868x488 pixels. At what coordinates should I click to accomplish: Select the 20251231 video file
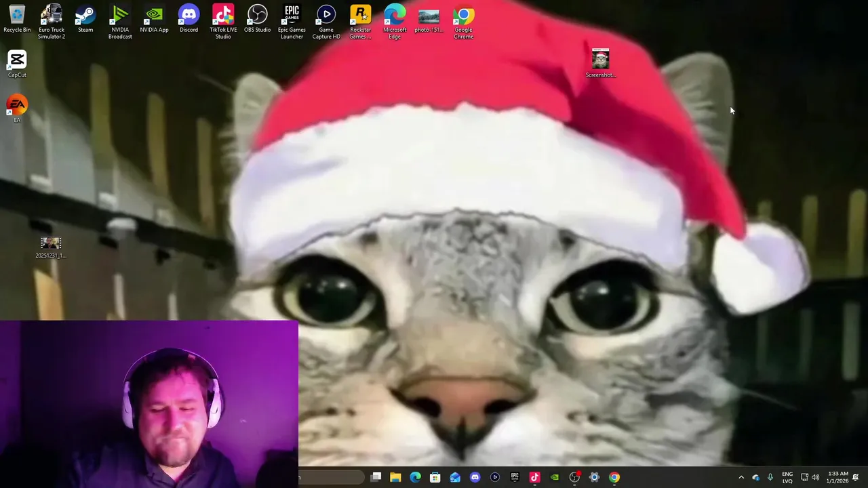click(51, 247)
